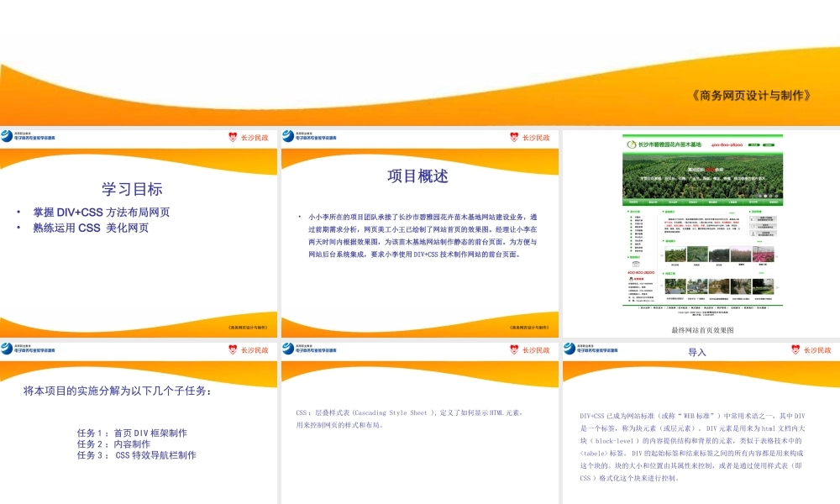Select the last carousel indicator dot
Image resolution: width=840 pixels, height=504 pixels.
click(776, 196)
